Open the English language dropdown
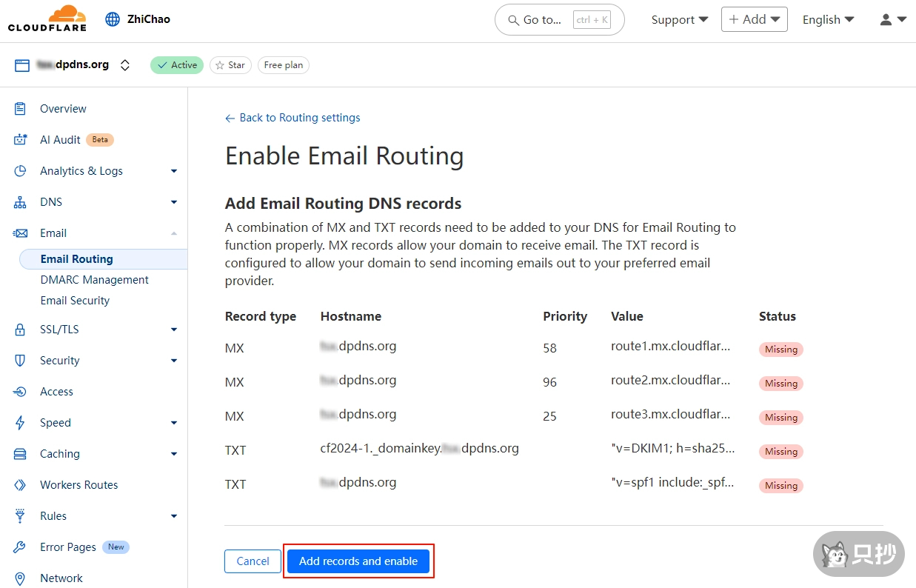 click(828, 20)
